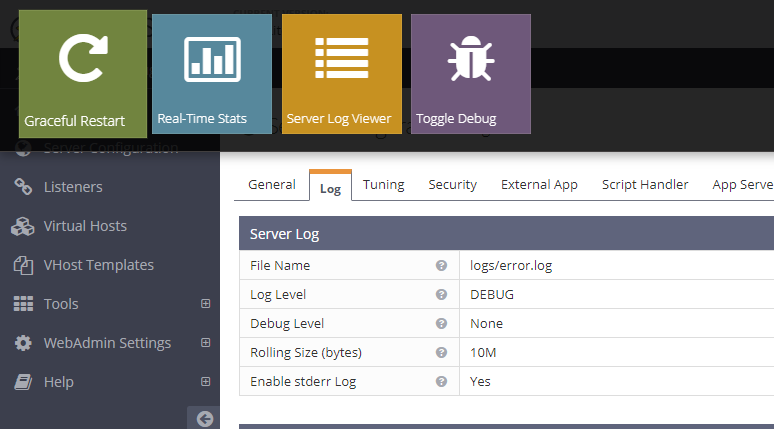Open the App Server tab
Viewport: 774px width, 429px height.
click(743, 185)
